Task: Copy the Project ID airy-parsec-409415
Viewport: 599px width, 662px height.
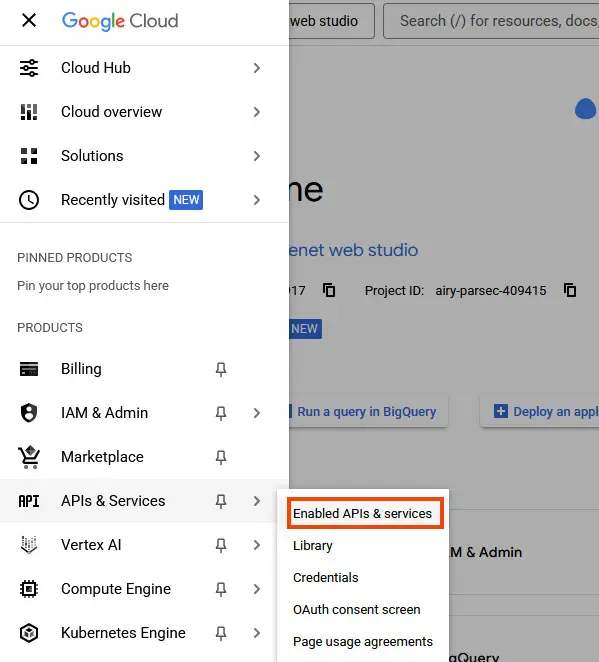Action: pyautogui.click(x=570, y=290)
